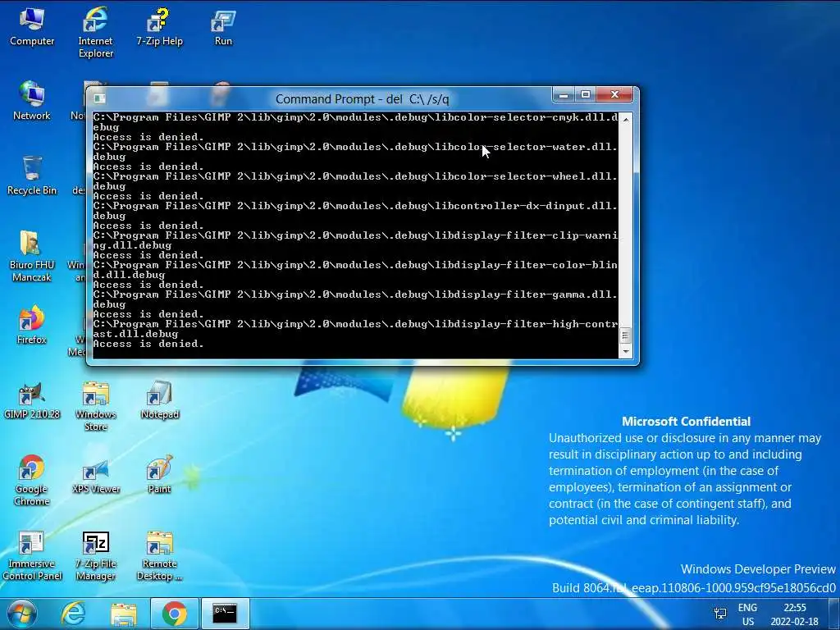The height and width of the screenshot is (630, 840).
Task: Switch to Chrome in the taskbar
Action: [x=174, y=614]
